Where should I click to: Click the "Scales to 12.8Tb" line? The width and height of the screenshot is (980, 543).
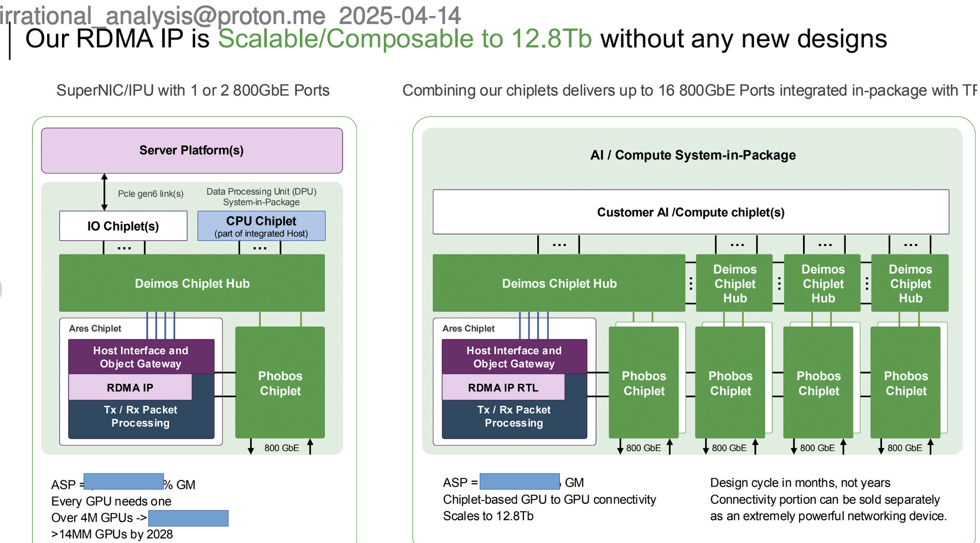pos(488,516)
